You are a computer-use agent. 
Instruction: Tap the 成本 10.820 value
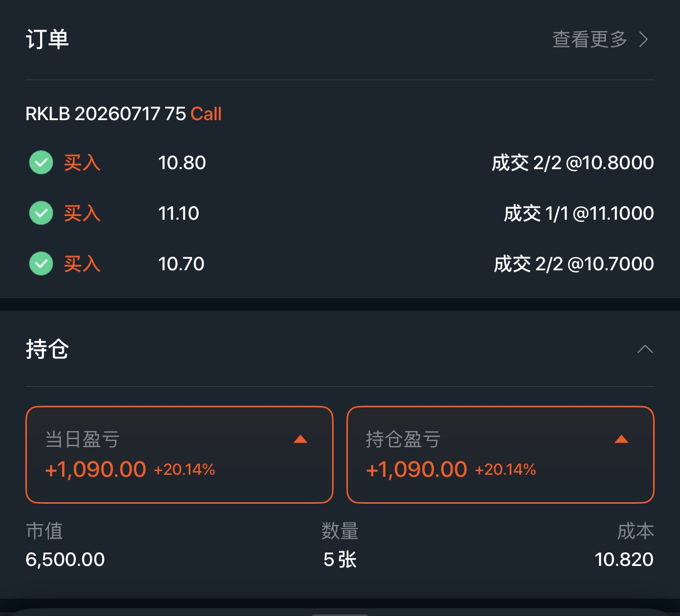click(624, 559)
